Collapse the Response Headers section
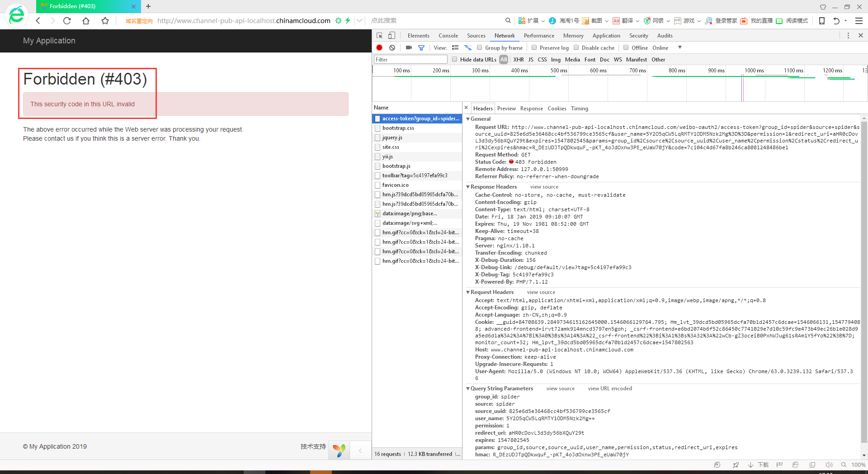Screen dimensions: 868x474 pyautogui.click(x=468, y=187)
